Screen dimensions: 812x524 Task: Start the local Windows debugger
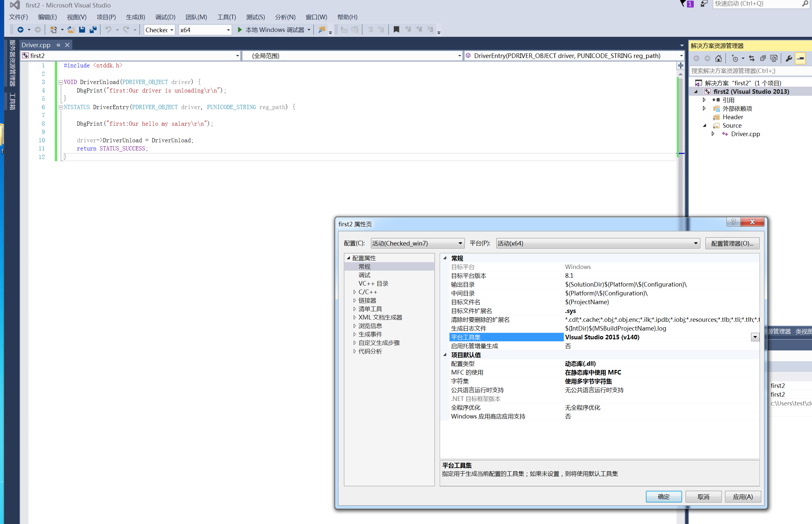[x=271, y=30]
